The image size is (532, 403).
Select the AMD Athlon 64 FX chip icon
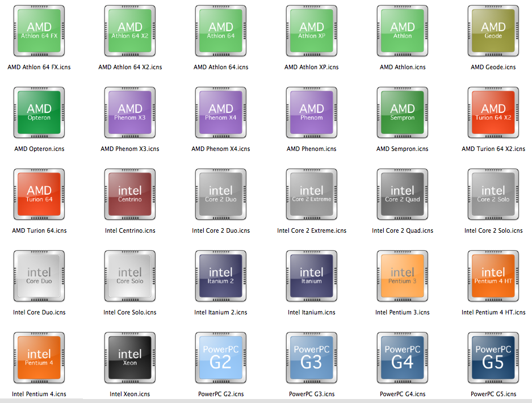tap(39, 31)
